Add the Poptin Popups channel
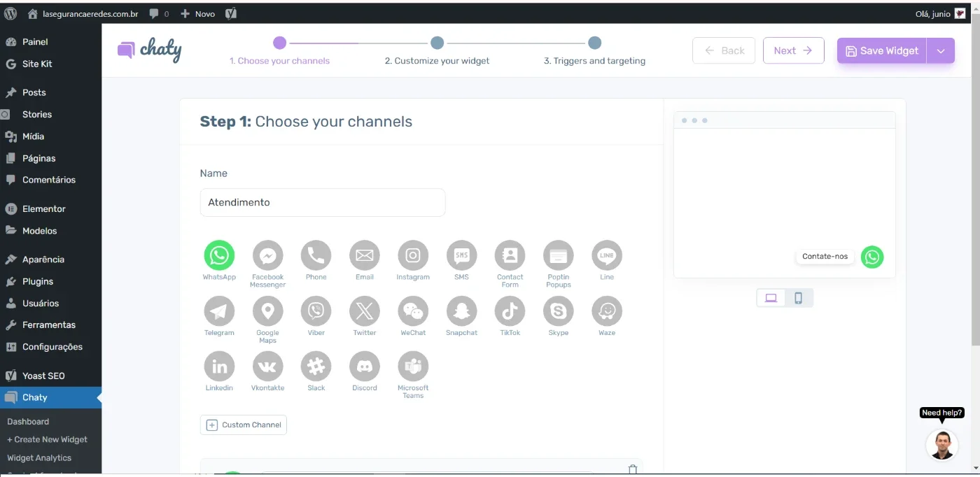This screenshot has width=980, height=477. coord(558,255)
